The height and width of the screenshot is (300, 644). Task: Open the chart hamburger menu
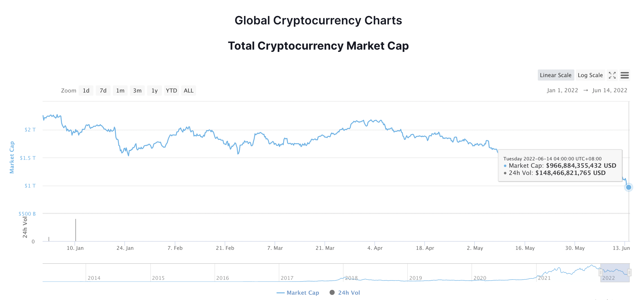pyautogui.click(x=625, y=75)
